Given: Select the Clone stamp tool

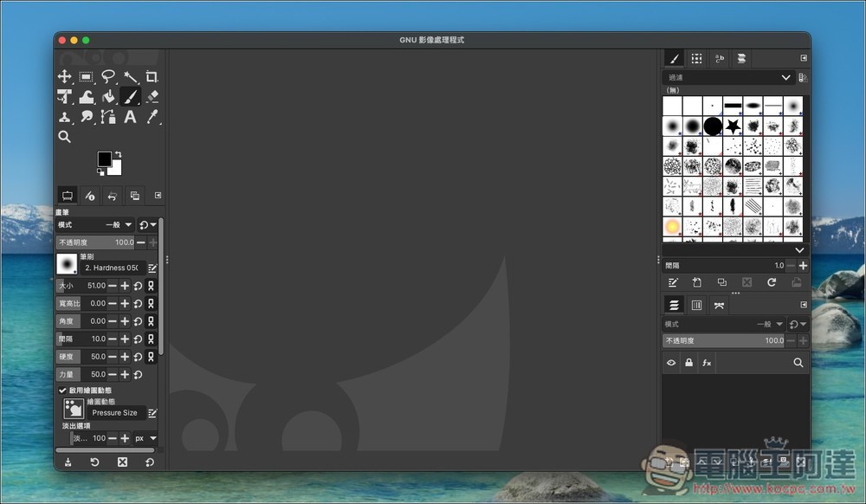Looking at the screenshot, I should 65,117.
